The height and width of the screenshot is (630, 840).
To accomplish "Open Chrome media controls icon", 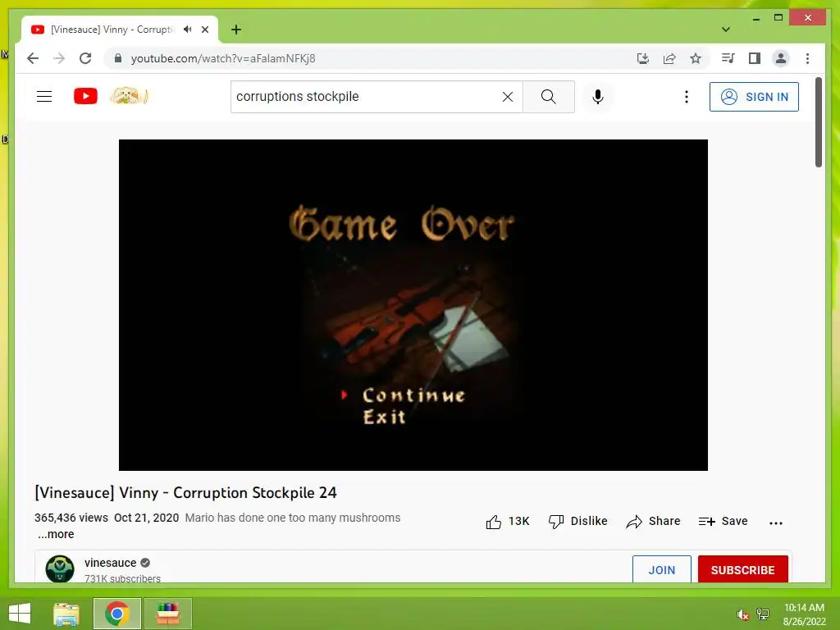I will (x=728, y=58).
